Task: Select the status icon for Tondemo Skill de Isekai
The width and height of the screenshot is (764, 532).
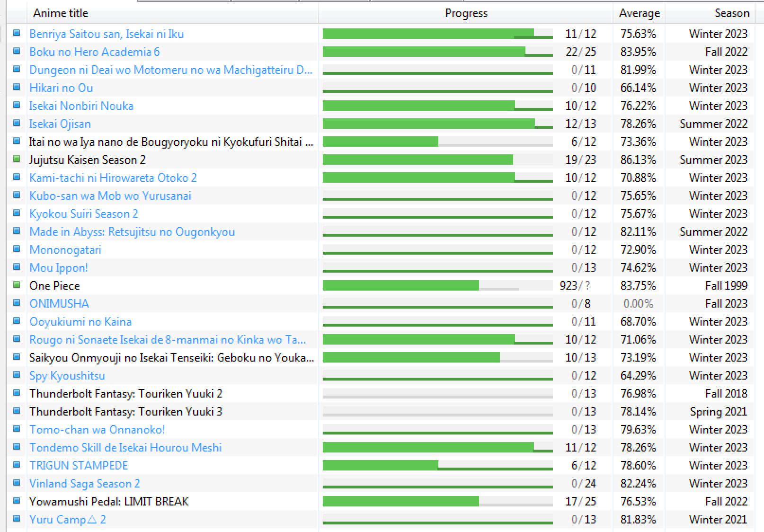Action: click(x=17, y=447)
